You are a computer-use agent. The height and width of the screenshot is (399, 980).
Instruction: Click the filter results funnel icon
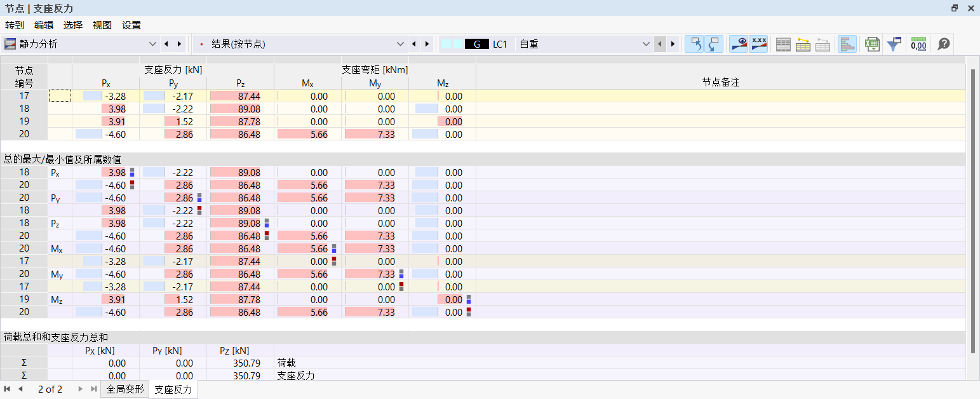coord(894,44)
